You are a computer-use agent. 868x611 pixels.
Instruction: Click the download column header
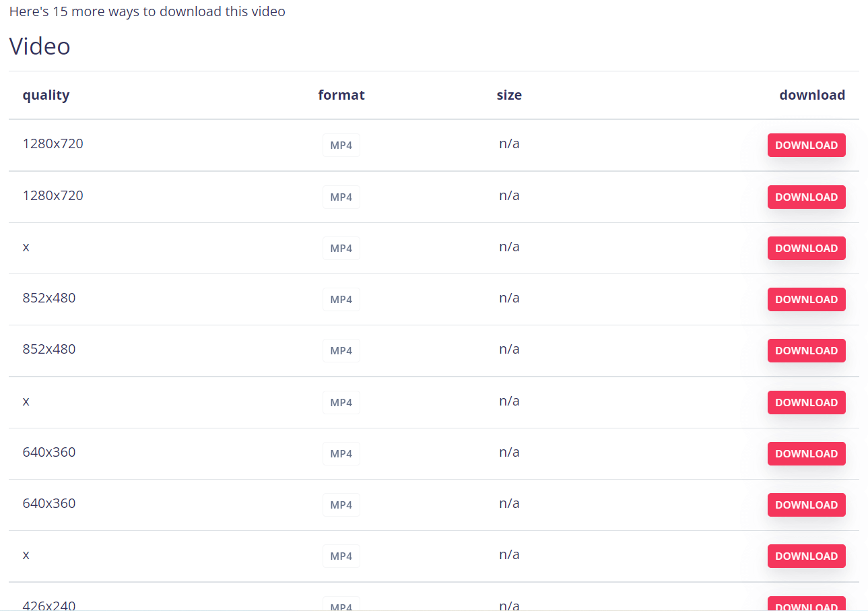point(812,95)
